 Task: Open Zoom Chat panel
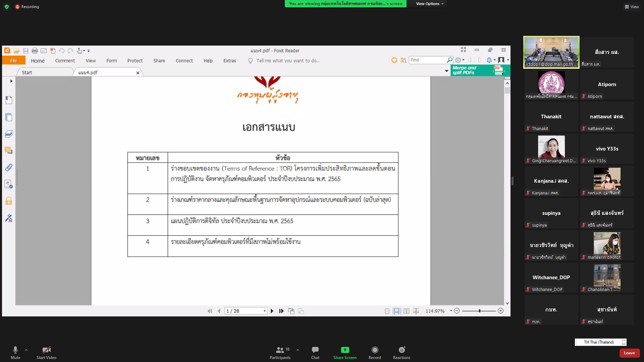315,353
